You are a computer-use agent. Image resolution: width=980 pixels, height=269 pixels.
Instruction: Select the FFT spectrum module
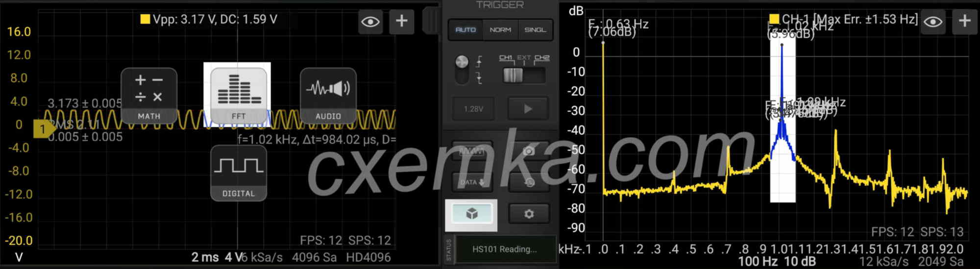click(238, 95)
